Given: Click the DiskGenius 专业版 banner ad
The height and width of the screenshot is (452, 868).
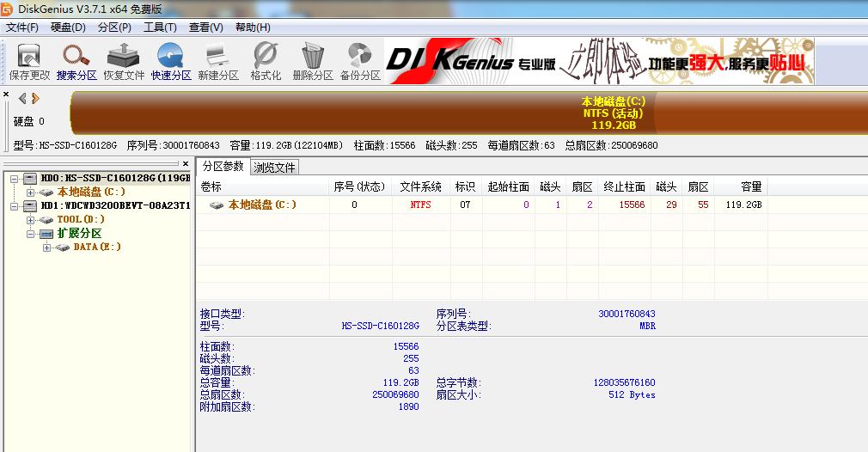Looking at the screenshot, I should [x=599, y=61].
